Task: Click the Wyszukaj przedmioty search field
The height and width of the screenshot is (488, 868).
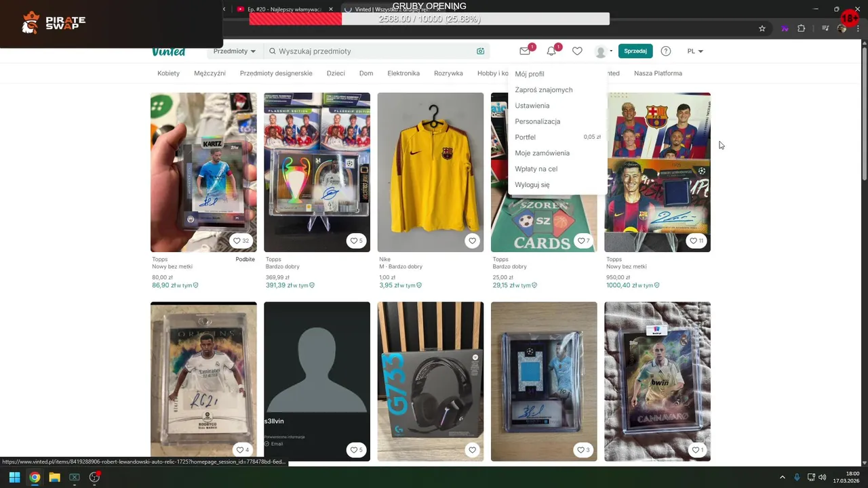Action: (x=376, y=51)
